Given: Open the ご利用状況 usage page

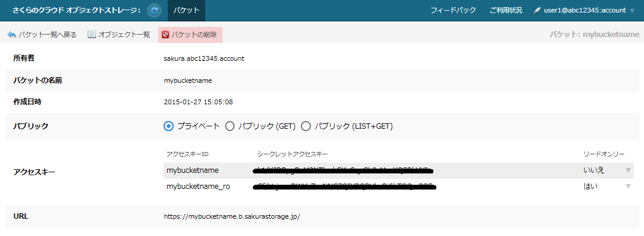Looking at the screenshot, I should click(506, 11).
